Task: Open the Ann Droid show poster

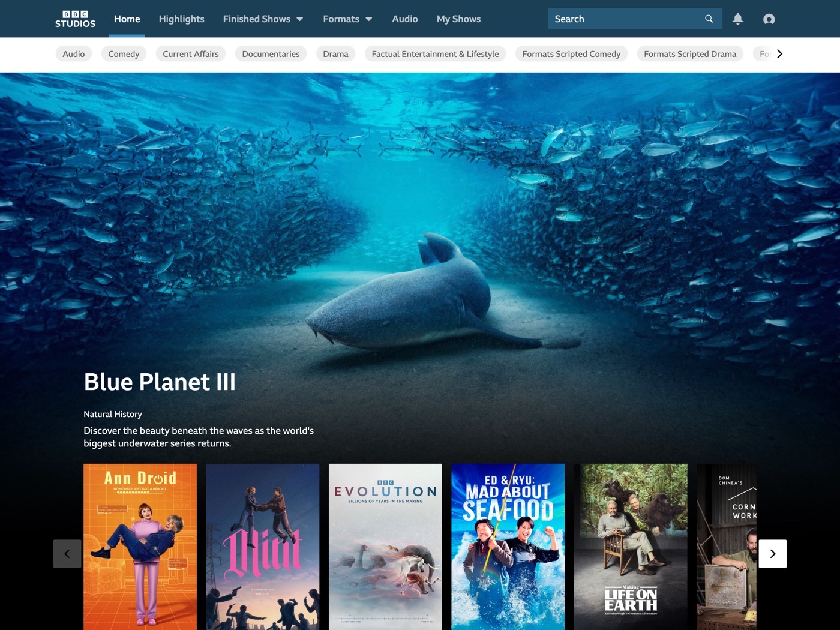Action: pos(140,546)
